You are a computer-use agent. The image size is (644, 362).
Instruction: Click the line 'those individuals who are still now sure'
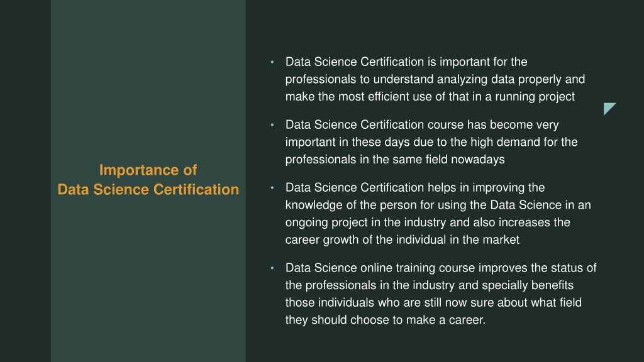433,302
